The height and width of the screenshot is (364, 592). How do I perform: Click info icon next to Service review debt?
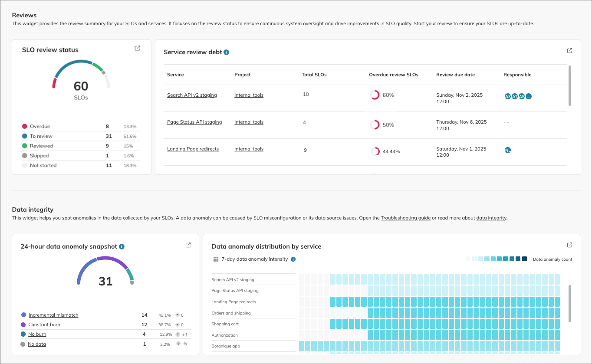click(227, 52)
